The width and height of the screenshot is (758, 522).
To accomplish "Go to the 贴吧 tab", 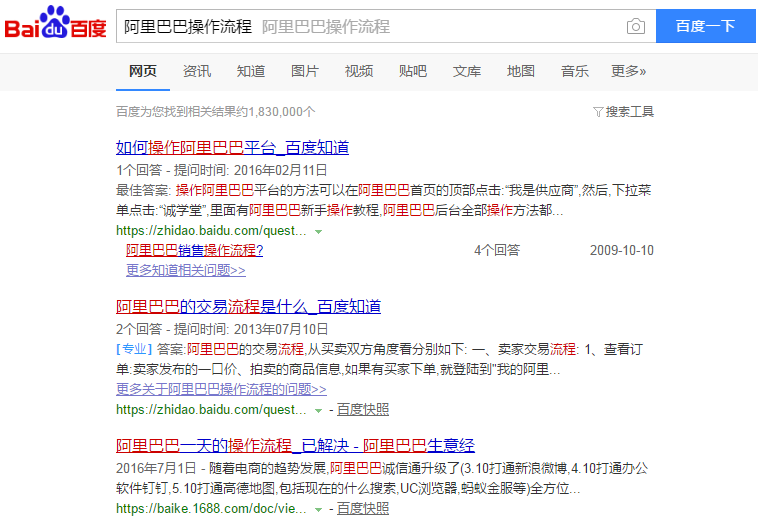I will coord(413,71).
